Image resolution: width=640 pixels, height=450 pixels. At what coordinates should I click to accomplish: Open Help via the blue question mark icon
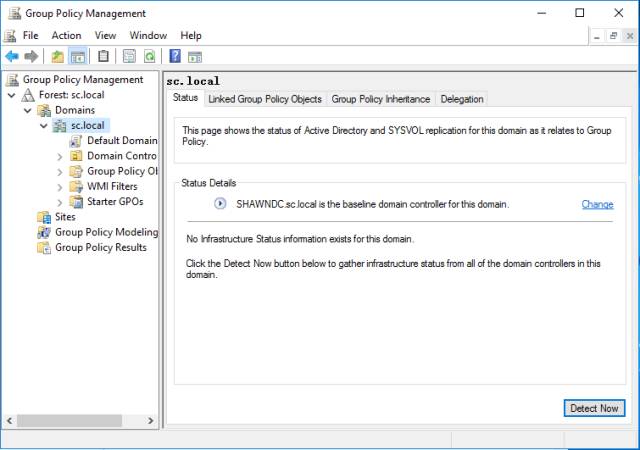click(x=175, y=56)
